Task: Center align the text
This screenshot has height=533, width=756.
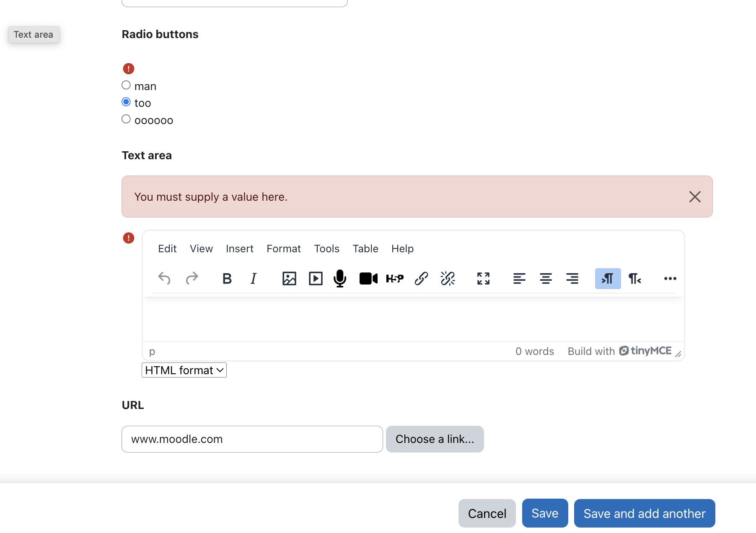Action: pos(546,278)
